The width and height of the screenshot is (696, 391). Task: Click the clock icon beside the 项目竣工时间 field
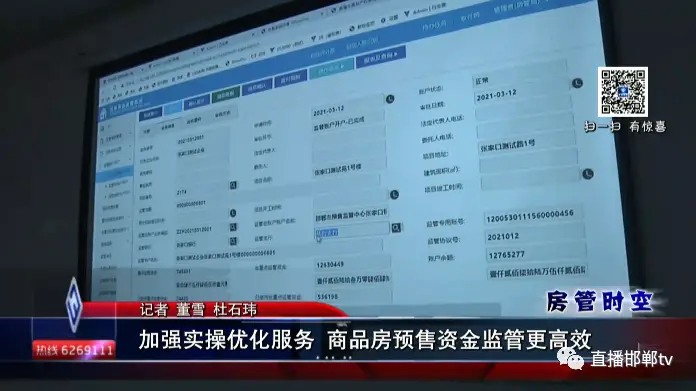click(588, 174)
